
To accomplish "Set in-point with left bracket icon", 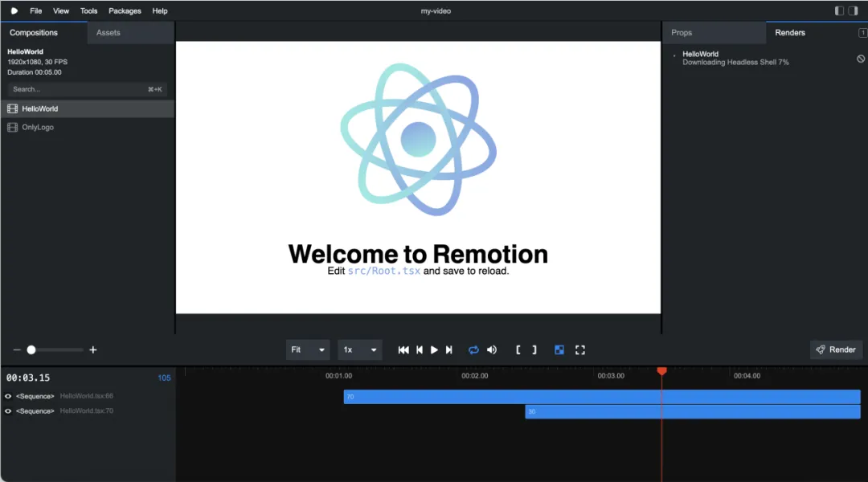I will click(518, 349).
